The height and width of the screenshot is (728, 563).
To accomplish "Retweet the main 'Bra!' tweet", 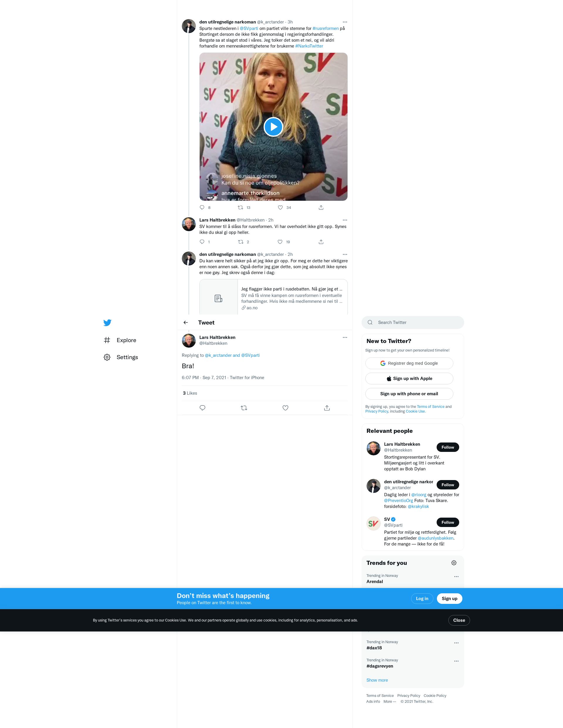I will tap(244, 408).
